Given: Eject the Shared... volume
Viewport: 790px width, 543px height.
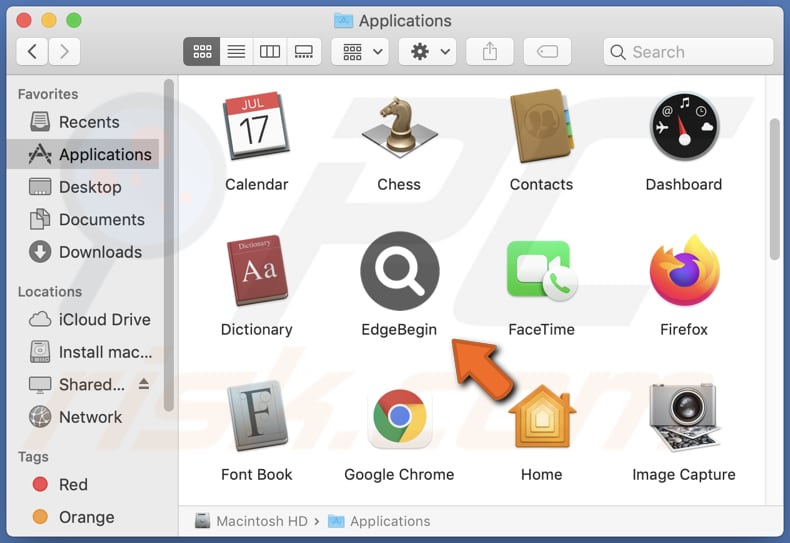Looking at the screenshot, I should tap(144, 384).
